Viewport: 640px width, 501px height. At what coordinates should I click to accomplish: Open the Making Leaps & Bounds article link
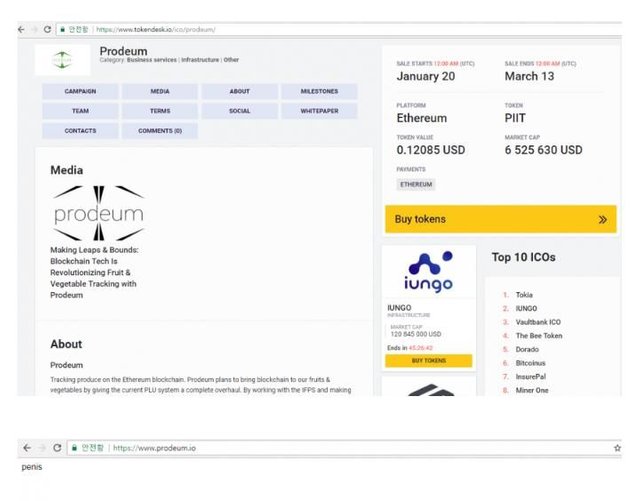pyautogui.click(x=94, y=272)
